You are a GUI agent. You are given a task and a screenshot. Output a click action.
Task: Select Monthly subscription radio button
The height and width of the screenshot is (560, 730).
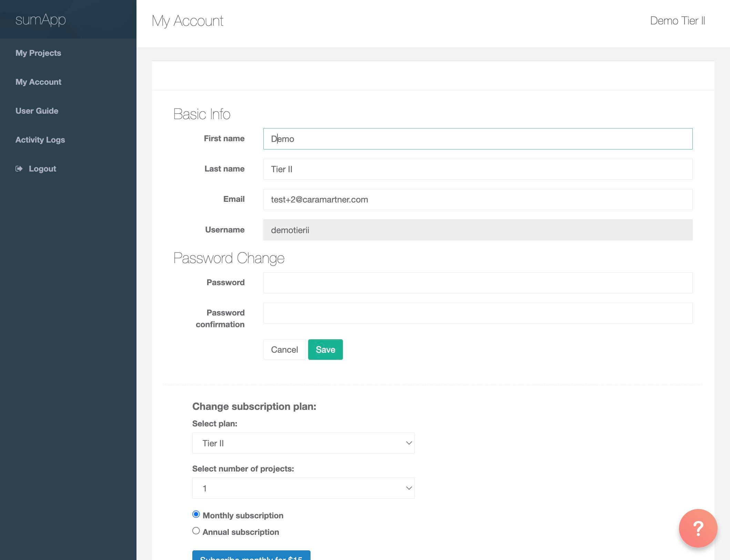point(196,515)
